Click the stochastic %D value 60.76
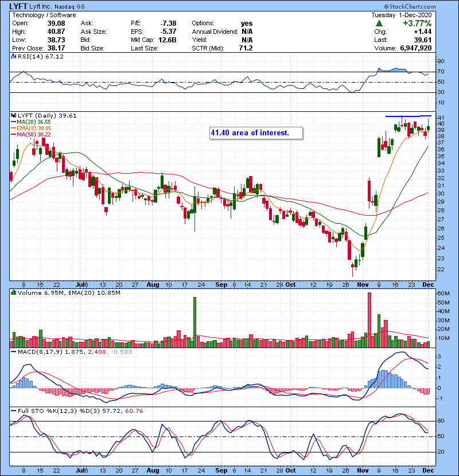The image size is (459, 476). click(134, 411)
